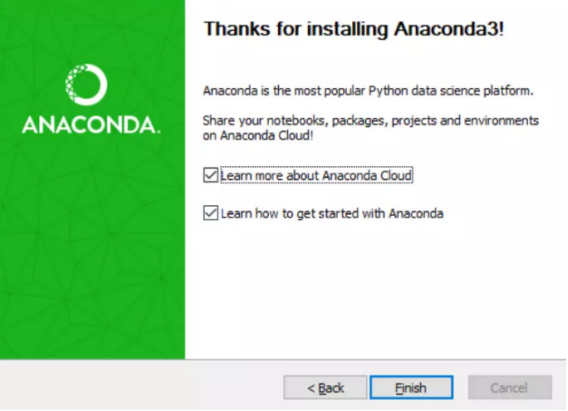Click the word 'Anaconda3!' in the title

[449, 29]
